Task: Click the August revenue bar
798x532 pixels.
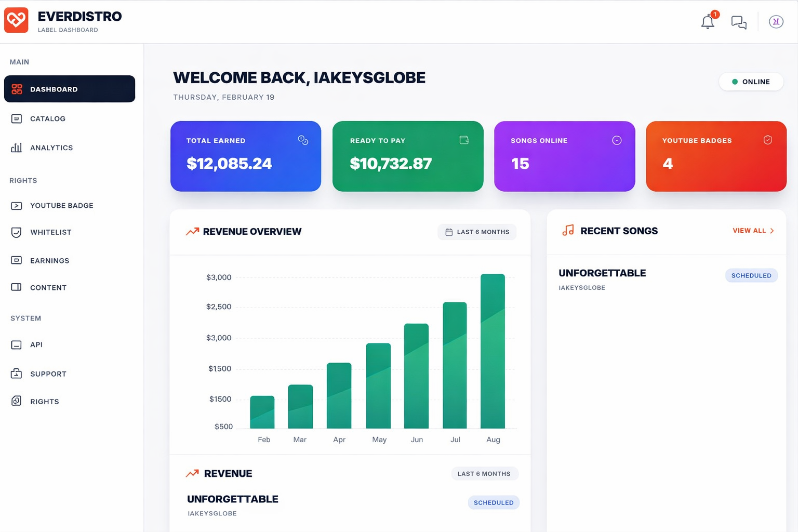Action: [x=493, y=353]
